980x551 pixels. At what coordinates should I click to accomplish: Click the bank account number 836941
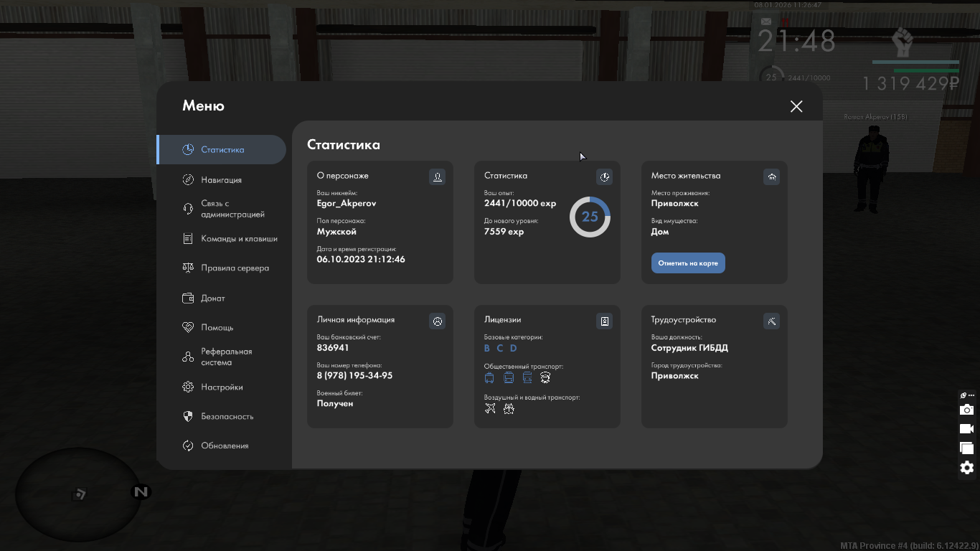[x=333, y=347]
